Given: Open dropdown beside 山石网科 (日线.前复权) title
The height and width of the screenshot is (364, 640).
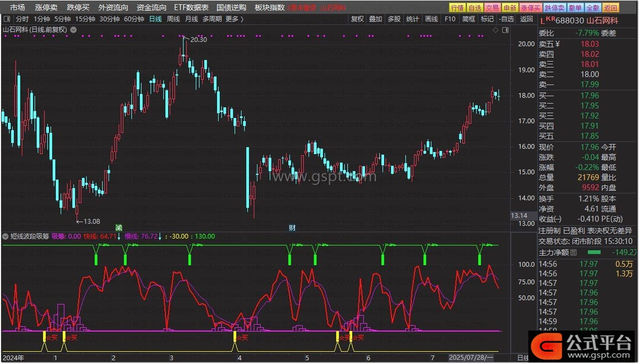Looking at the screenshot, I should [x=73, y=30].
